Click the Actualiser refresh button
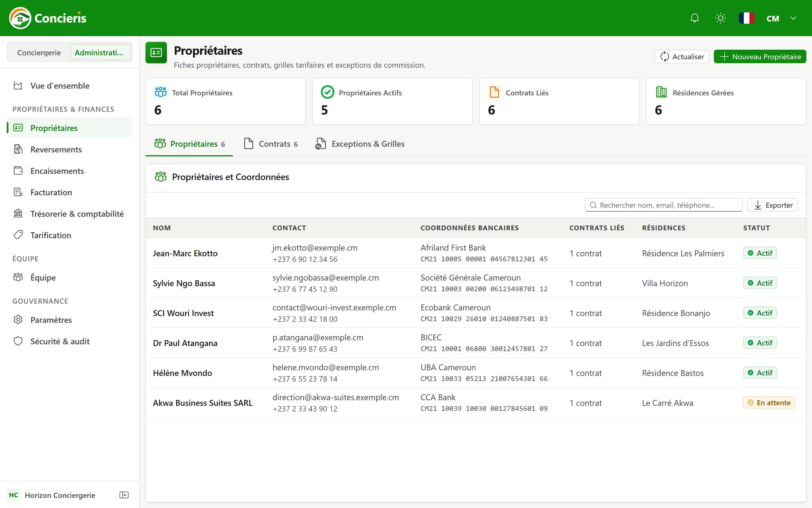 click(x=681, y=56)
